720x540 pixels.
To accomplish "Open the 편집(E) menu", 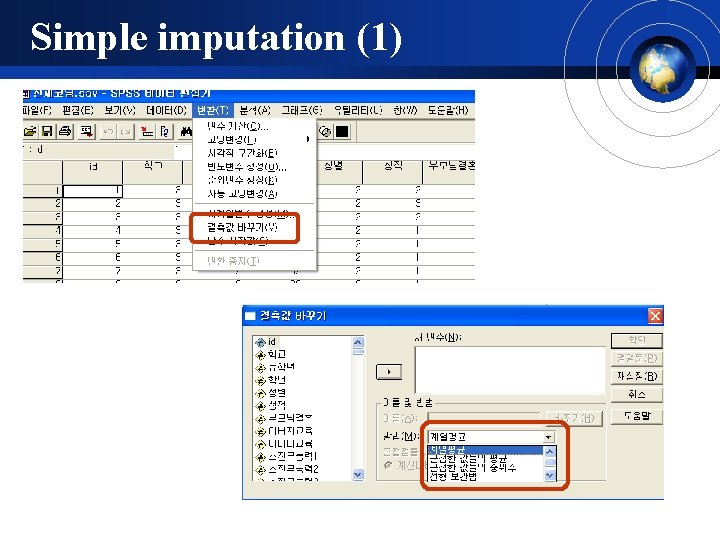I will (78, 110).
